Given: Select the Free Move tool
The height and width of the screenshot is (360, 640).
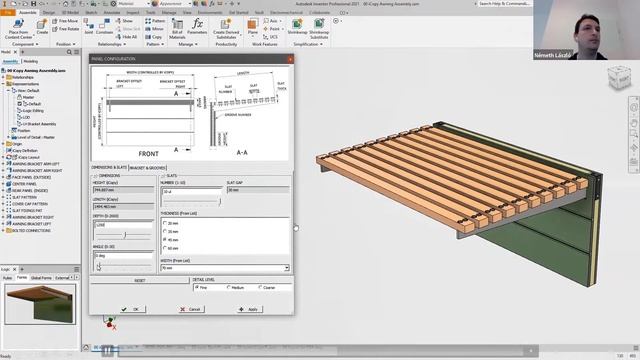Looking at the screenshot, I should pos(64,21).
